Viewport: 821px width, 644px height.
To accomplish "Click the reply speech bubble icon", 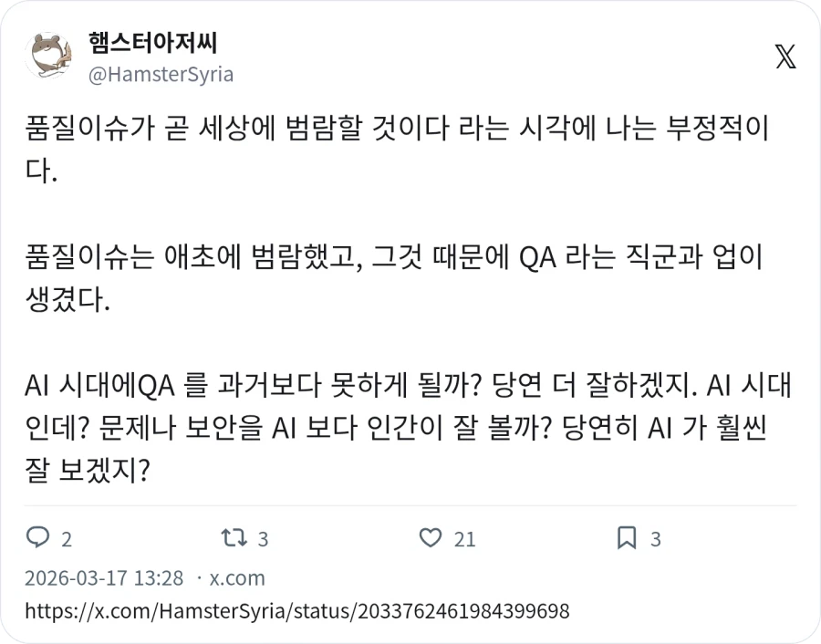I will point(38,538).
